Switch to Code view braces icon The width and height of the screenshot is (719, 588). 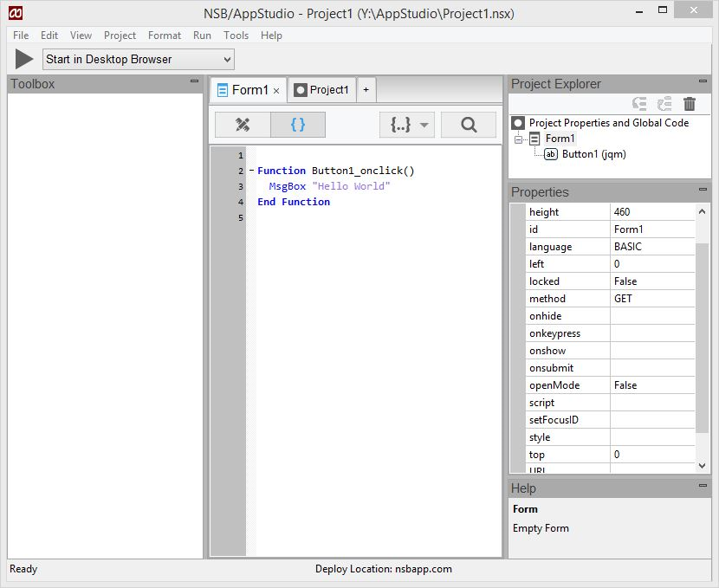click(298, 125)
